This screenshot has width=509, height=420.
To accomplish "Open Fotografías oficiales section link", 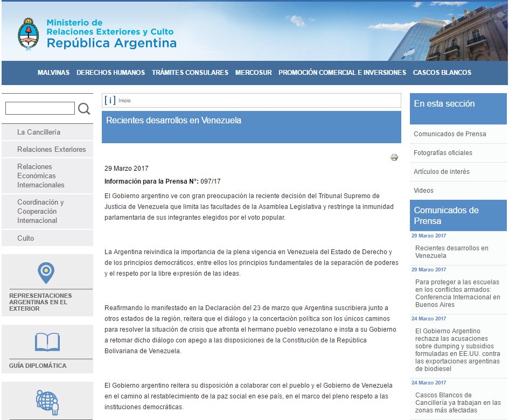I will click(443, 153).
